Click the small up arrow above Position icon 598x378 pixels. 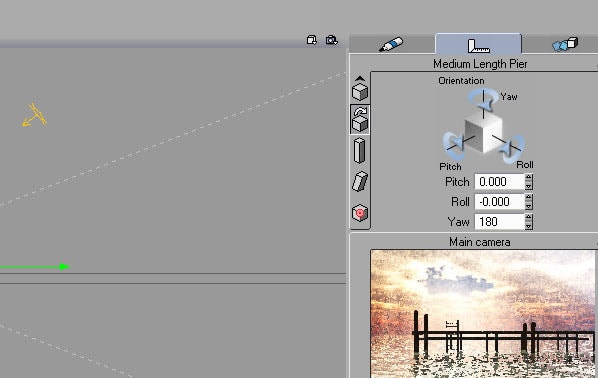(x=360, y=79)
